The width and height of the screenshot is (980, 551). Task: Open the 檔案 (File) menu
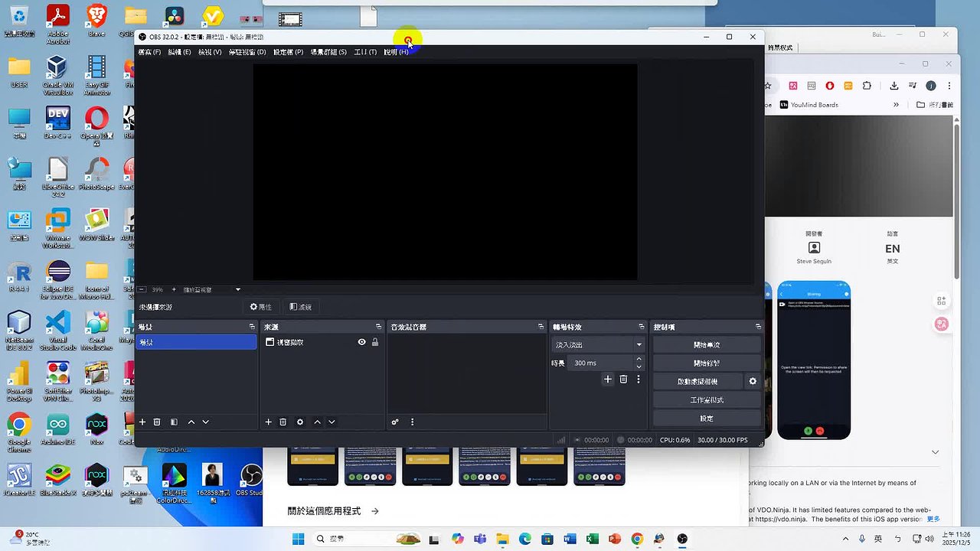(x=148, y=51)
